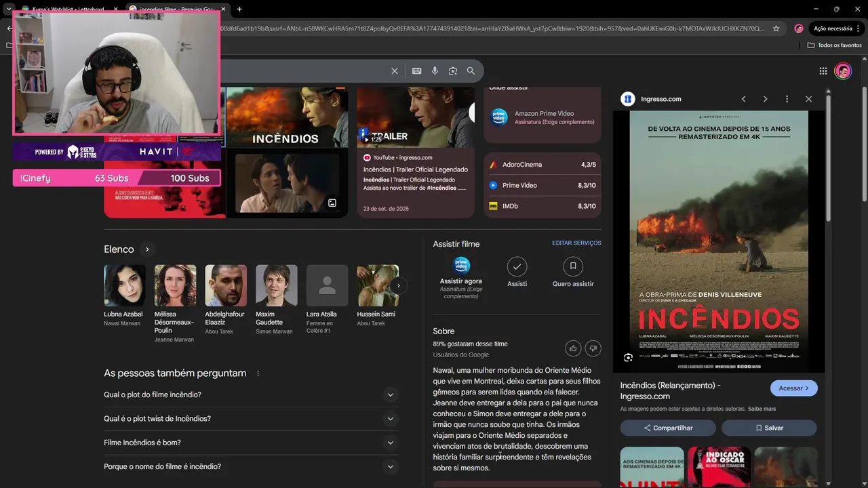Viewport: 868px width, 488px height.
Task: Open the Google apps grid
Action: [x=823, y=71]
